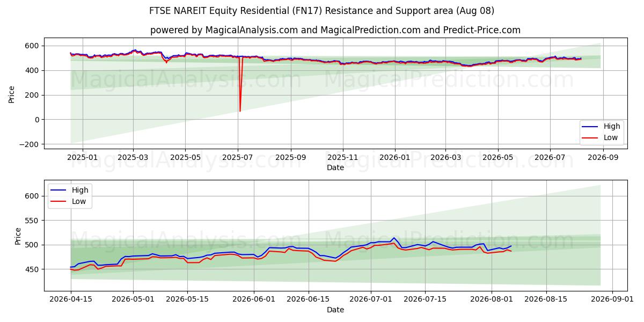644x322 pixels.
Task: Click the '2026-09' tick label on top chart
Action: (603, 158)
